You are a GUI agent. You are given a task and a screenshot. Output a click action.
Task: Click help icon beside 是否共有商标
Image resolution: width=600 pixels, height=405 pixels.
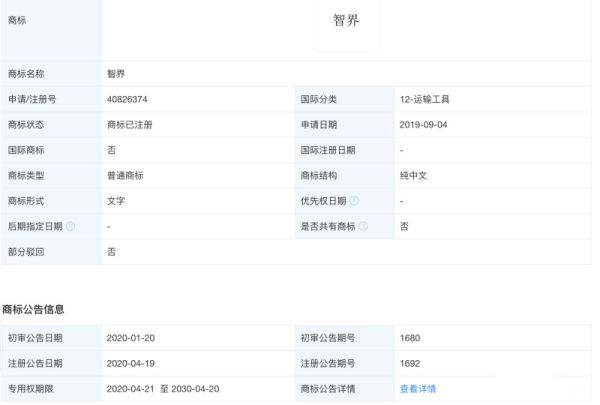pyautogui.click(x=362, y=227)
